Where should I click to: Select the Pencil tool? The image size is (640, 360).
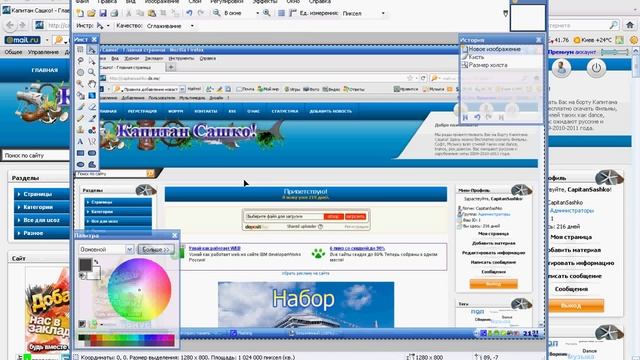(x=80, y=118)
